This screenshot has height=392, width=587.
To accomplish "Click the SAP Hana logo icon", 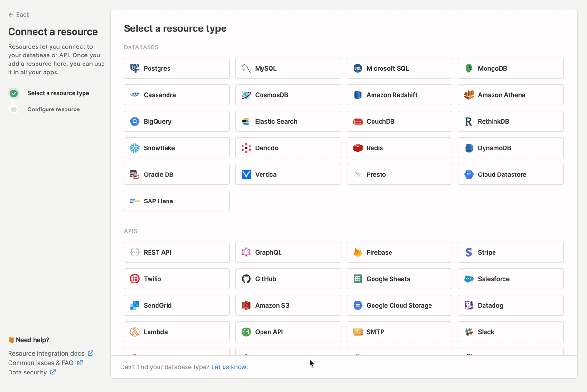I will coord(135,201).
